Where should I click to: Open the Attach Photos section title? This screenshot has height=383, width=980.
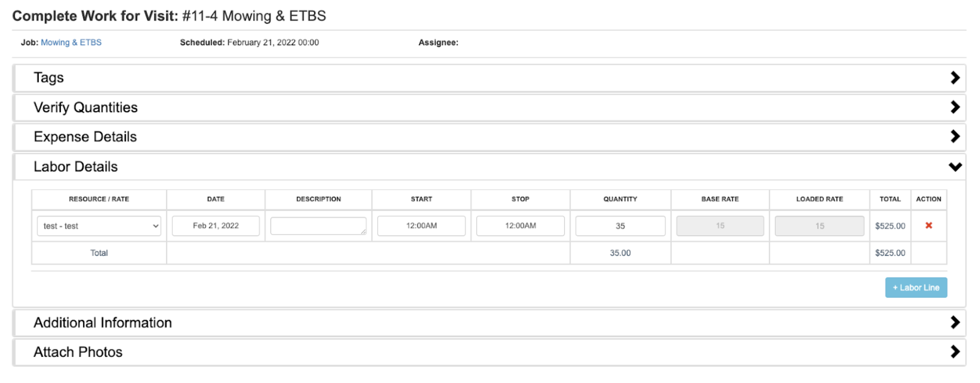tap(78, 352)
